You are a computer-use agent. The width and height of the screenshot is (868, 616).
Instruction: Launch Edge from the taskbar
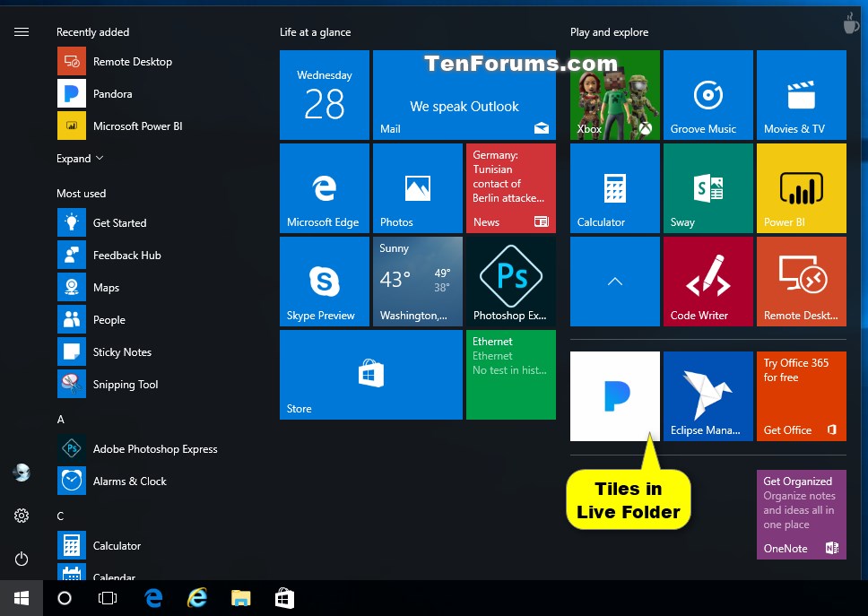(x=153, y=598)
